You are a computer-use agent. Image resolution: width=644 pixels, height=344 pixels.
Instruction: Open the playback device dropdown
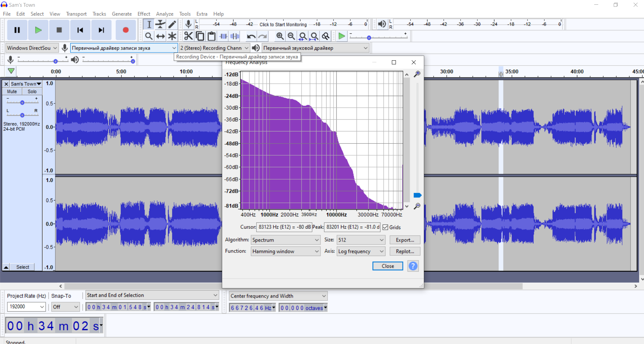pyautogui.click(x=315, y=48)
